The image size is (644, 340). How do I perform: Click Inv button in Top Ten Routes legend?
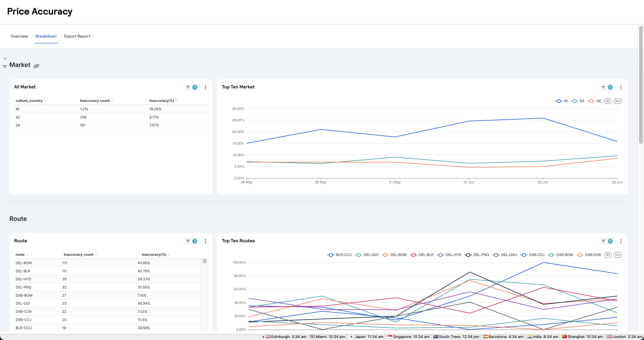pyautogui.click(x=617, y=255)
